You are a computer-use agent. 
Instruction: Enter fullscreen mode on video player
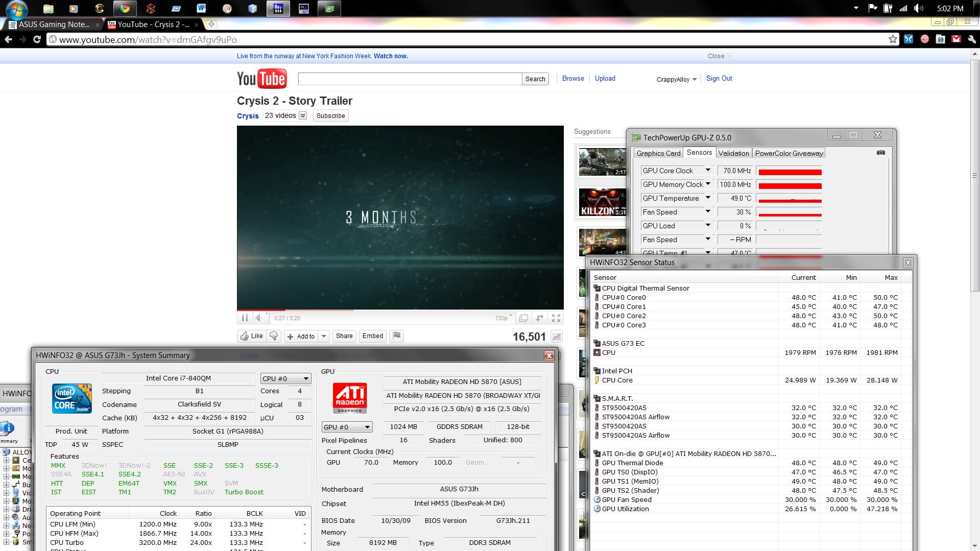[556, 318]
